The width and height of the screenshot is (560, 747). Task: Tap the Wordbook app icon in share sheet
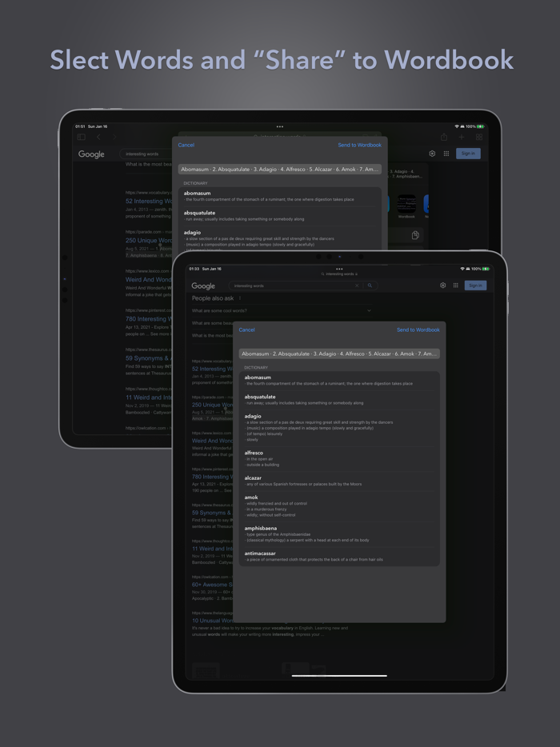click(406, 204)
